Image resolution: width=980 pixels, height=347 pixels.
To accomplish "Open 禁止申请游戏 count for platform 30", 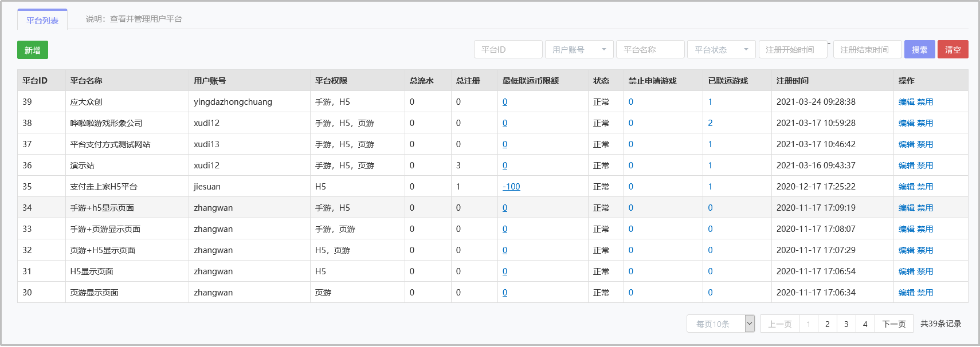I will click(x=631, y=293).
